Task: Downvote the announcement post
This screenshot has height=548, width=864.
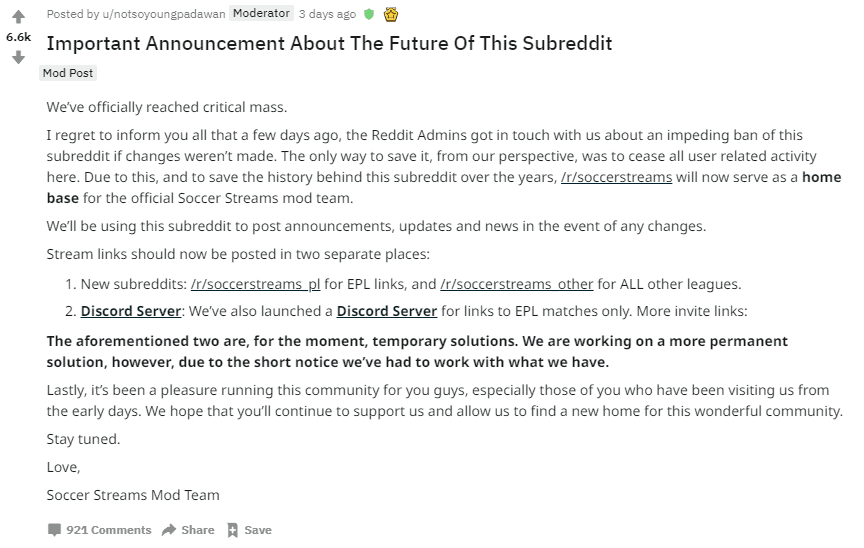Action: (18, 58)
